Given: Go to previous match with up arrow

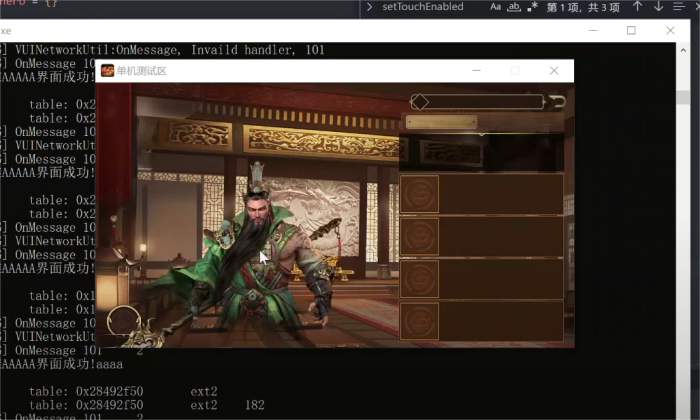Looking at the screenshot, I should (x=637, y=7).
